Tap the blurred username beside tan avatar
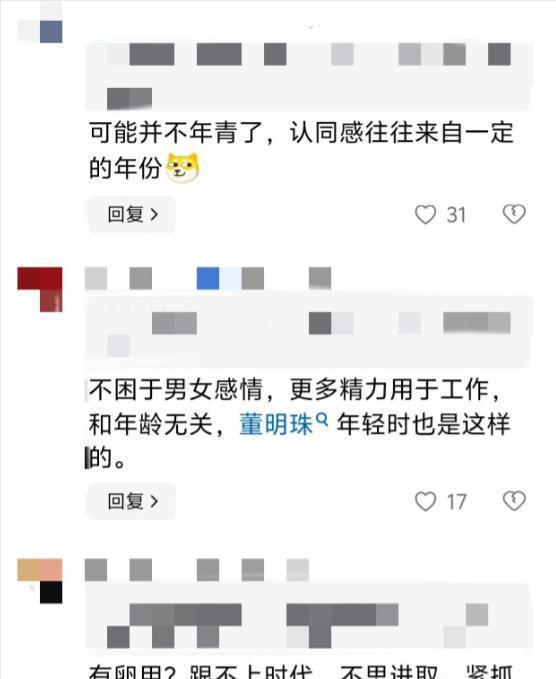Viewport: 556px width, 679px height. pyautogui.click(x=197, y=569)
